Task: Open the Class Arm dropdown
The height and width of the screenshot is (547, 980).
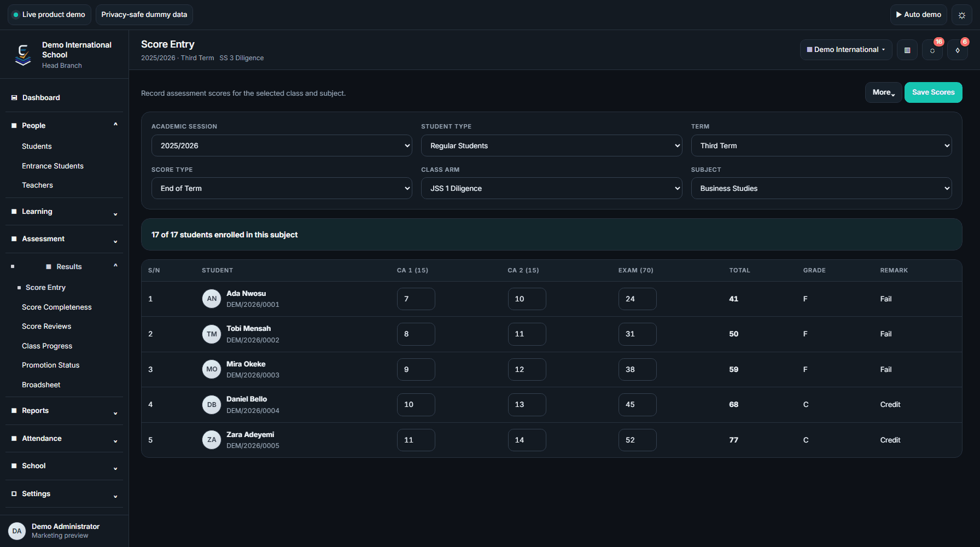Action: point(551,188)
